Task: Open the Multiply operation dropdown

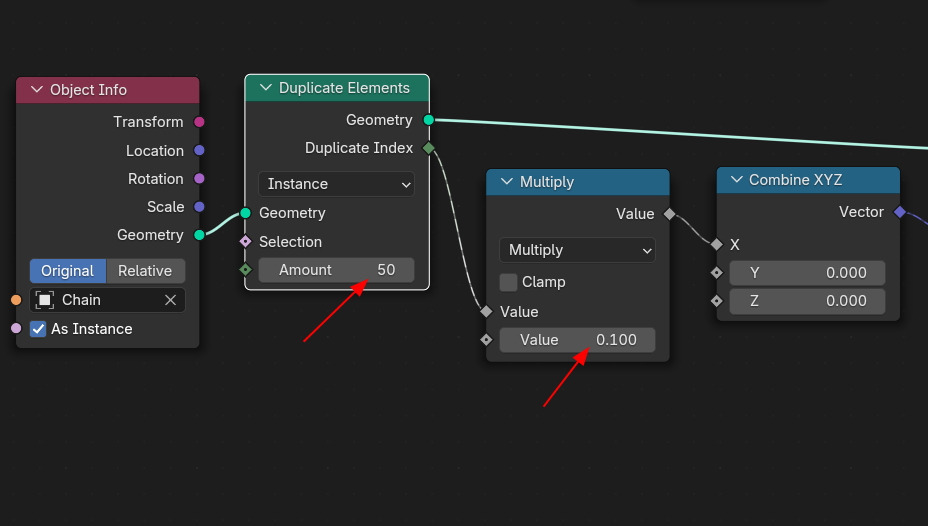Action: (x=577, y=250)
